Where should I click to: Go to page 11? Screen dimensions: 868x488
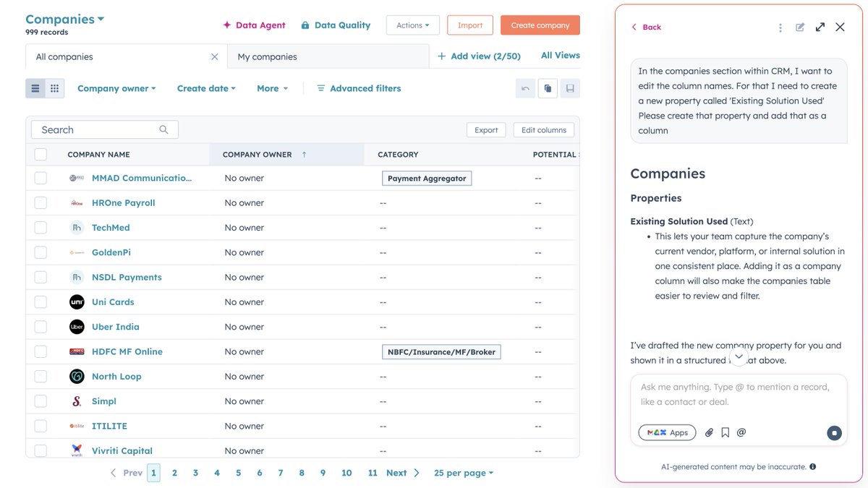373,473
